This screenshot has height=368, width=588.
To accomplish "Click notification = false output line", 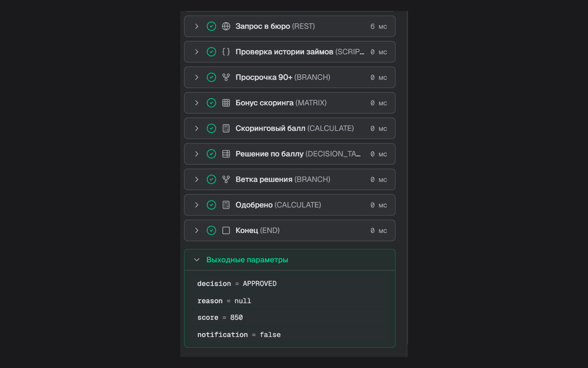I will tap(239, 335).
